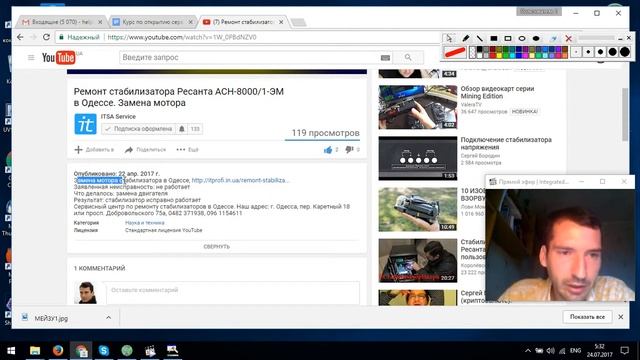640x360 pixels.
Task: Open the itprofi.in.ua repair link
Action: click(x=240, y=180)
